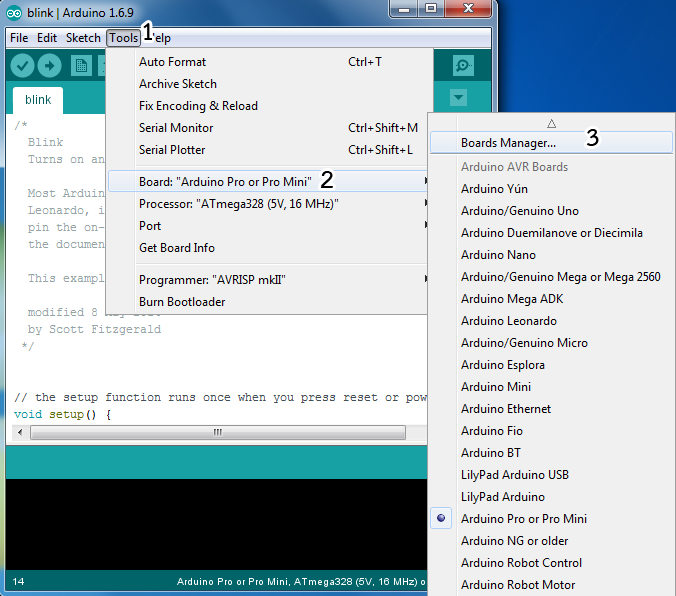Click board info text in status bar
This screenshot has height=596, width=676.
pyautogui.click(x=301, y=581)
